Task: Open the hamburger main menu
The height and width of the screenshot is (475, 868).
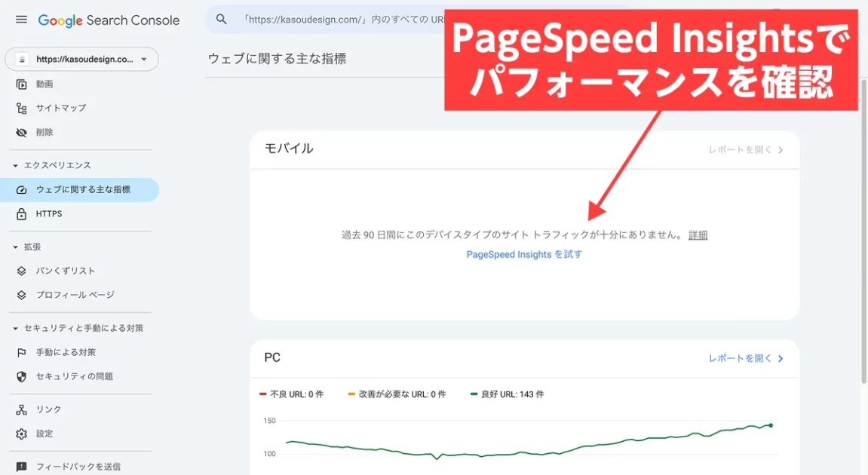Action: coord(21,20)
